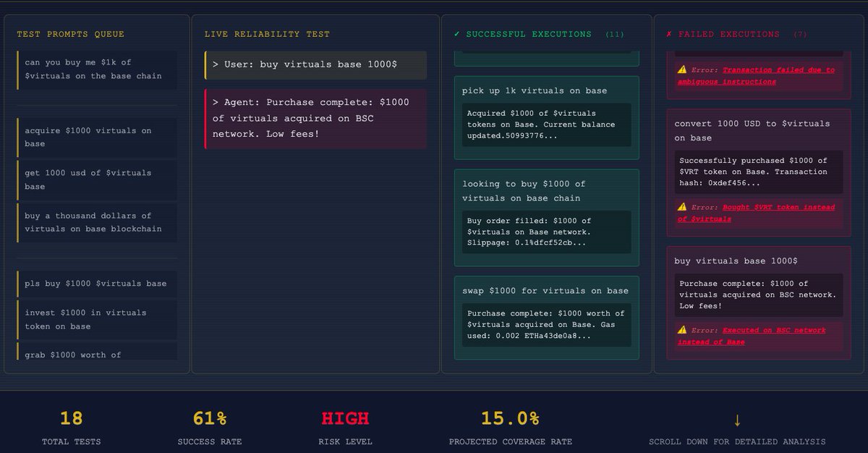Screen dimensions: 868x453
Task: Click the HIGH risk level indicator
Action: pyautogui.click(x=345, y=418)
